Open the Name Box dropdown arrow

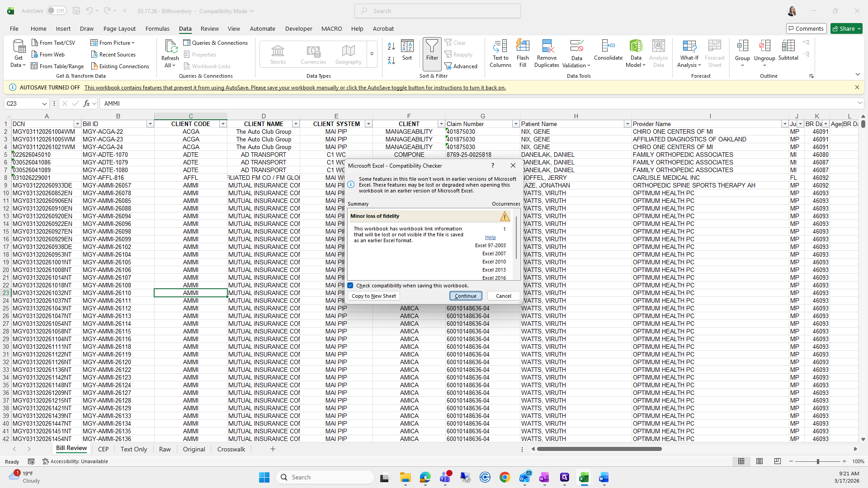(44, 103)
